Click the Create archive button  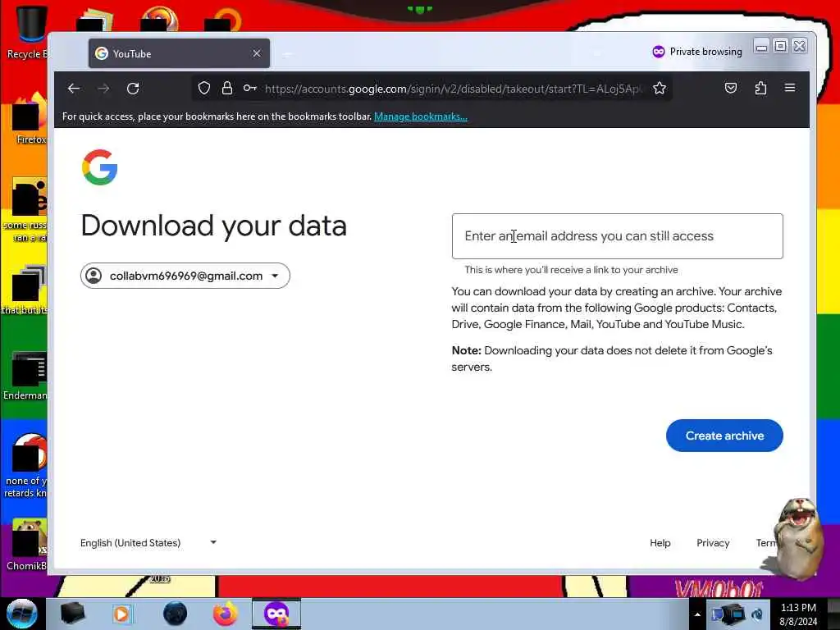724,436
